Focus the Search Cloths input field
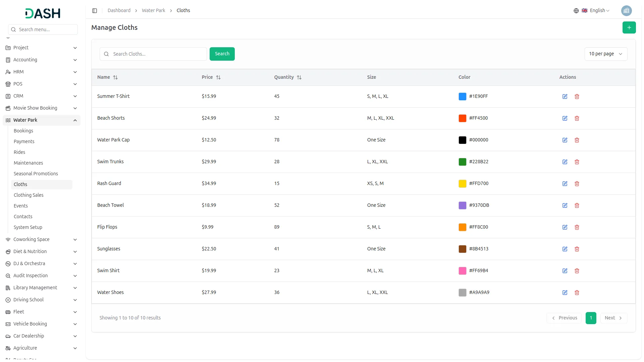Image resolution: width=644 pixels, height=362 pixels. click(158, 54)
